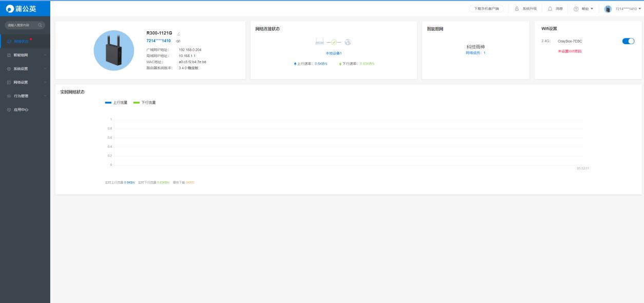The image size is (644, 303).
Task: Open the 帮助 dropdown menu
Action: [x=587, y=9]
